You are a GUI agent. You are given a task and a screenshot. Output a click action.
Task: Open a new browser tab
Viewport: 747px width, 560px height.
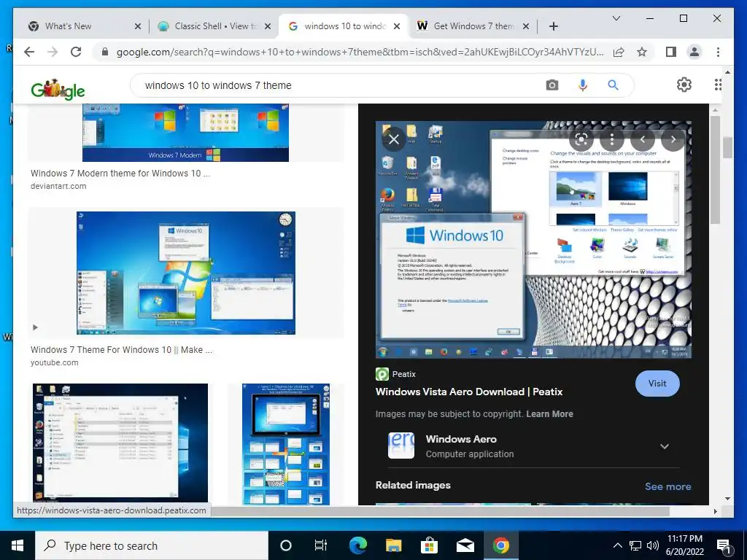click(553, 26)
